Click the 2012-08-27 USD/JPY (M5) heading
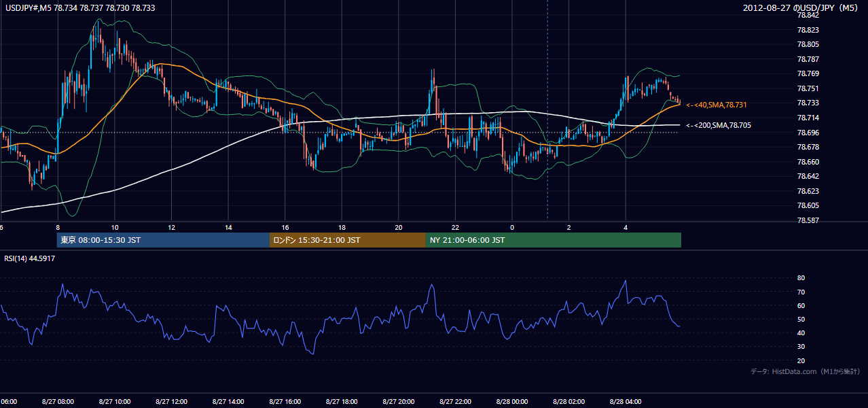 [801, 8]
